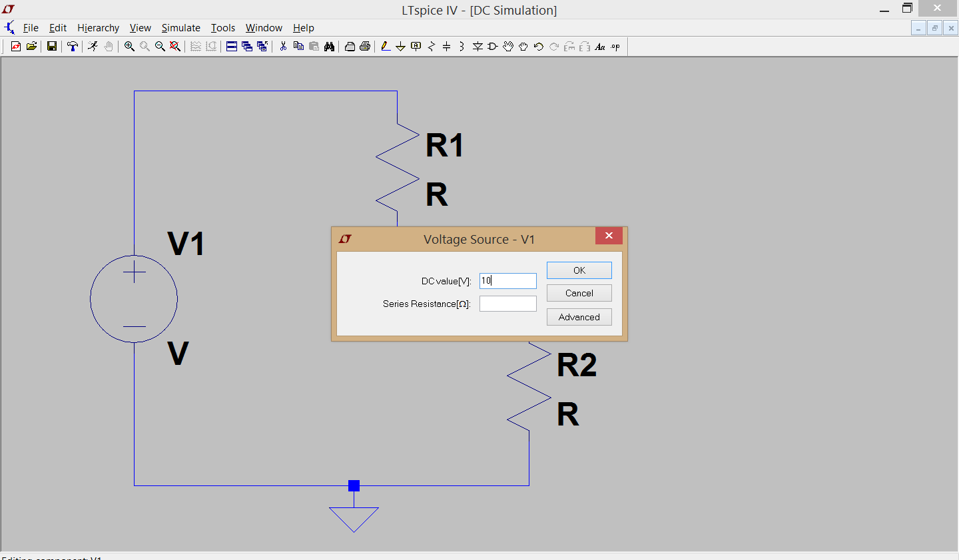This screenshot has height=560, width=959.
Task: Open Advanced voltage source settings
Action: [x=579, y=317]
